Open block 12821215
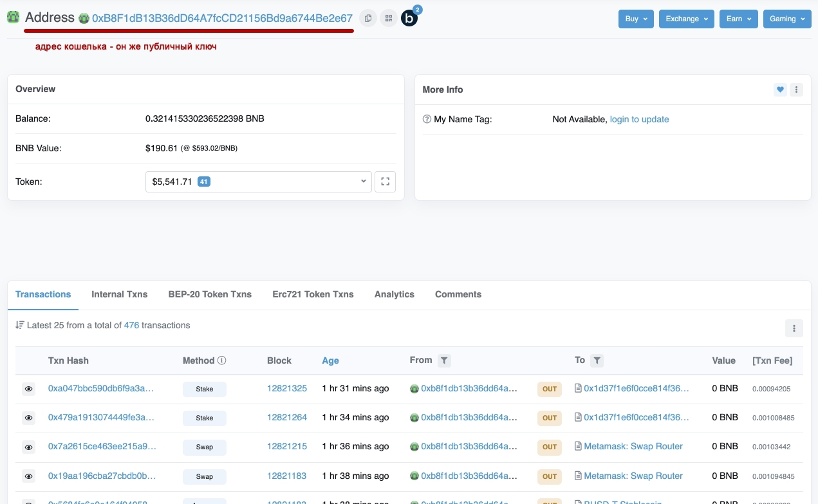The height and width of the screenshot is (504, 818). 287,446
